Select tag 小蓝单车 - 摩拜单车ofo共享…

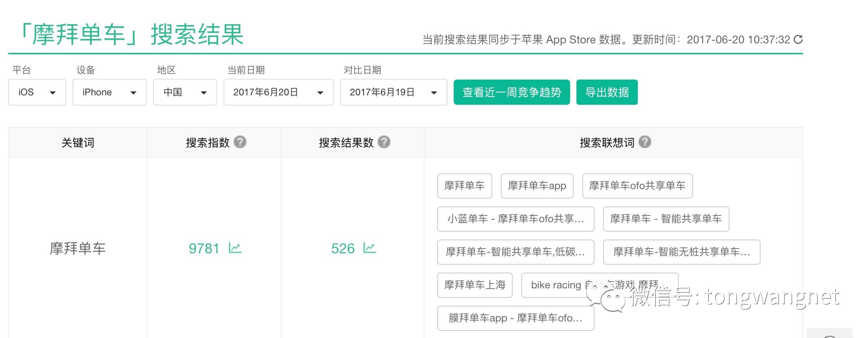515,219
